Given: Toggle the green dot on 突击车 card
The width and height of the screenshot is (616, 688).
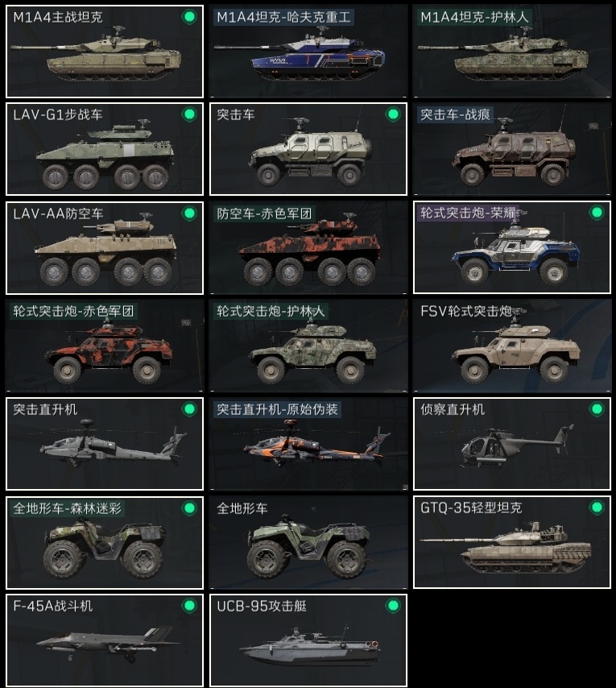Looking at the screenshot, I should [393, 114].
